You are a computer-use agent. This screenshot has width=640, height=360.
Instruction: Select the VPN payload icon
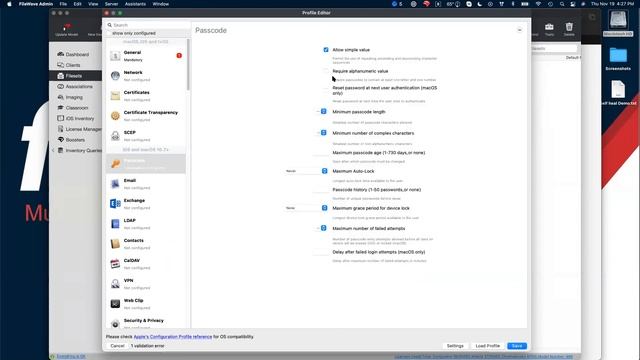tap(115, 284)
